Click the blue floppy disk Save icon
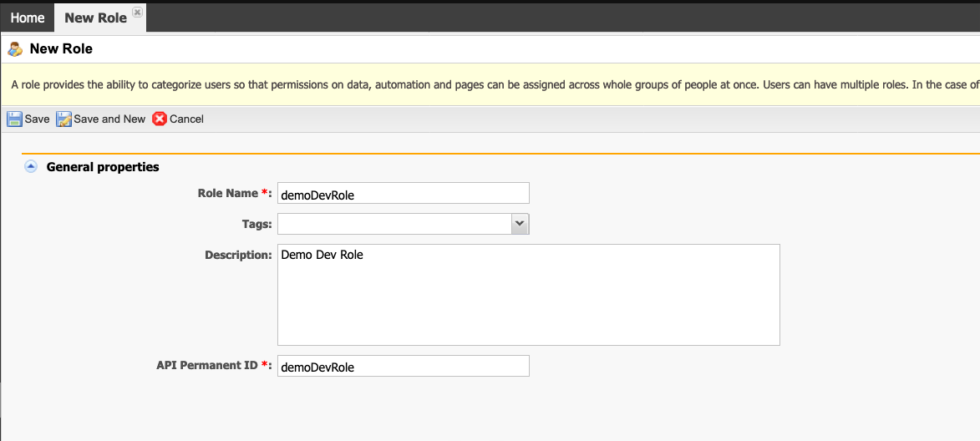 [14, 119]
